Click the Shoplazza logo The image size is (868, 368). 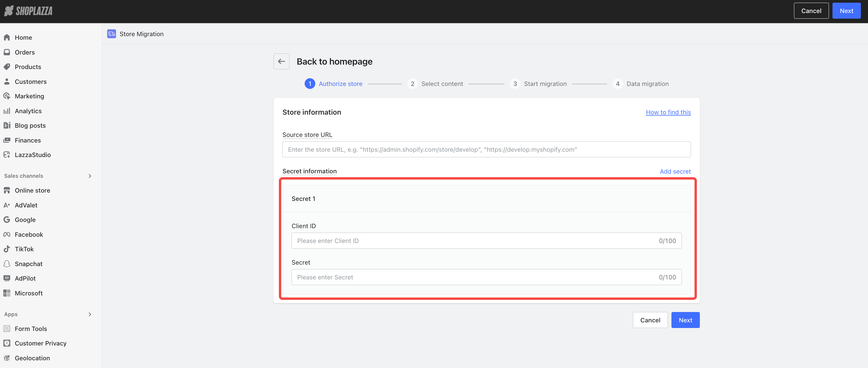pos(28,11)
